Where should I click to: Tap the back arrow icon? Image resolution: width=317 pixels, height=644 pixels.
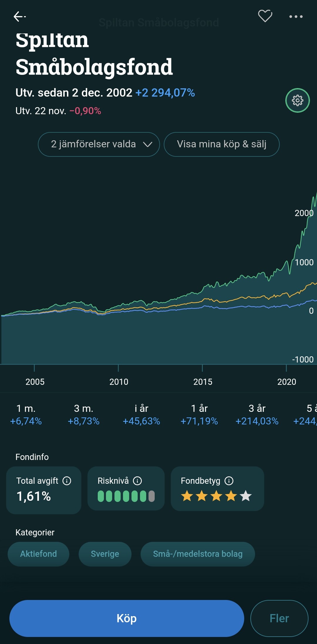pos(20,17)
